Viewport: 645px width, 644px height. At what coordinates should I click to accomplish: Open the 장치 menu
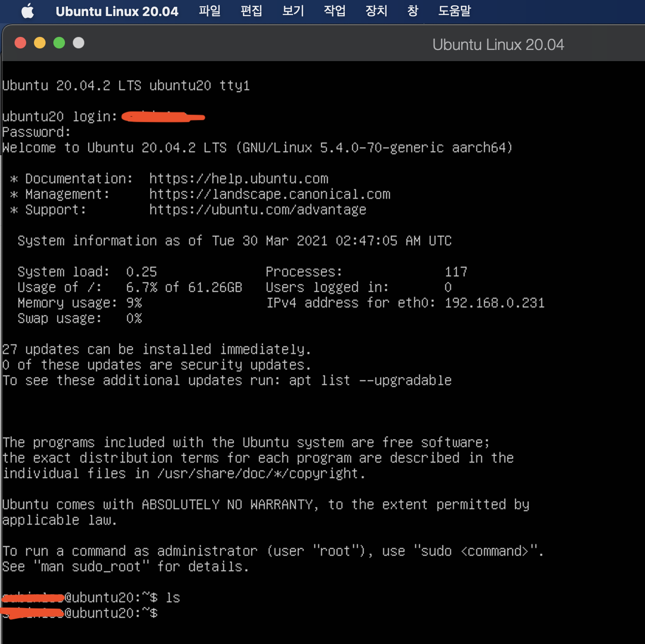[376, 11]
